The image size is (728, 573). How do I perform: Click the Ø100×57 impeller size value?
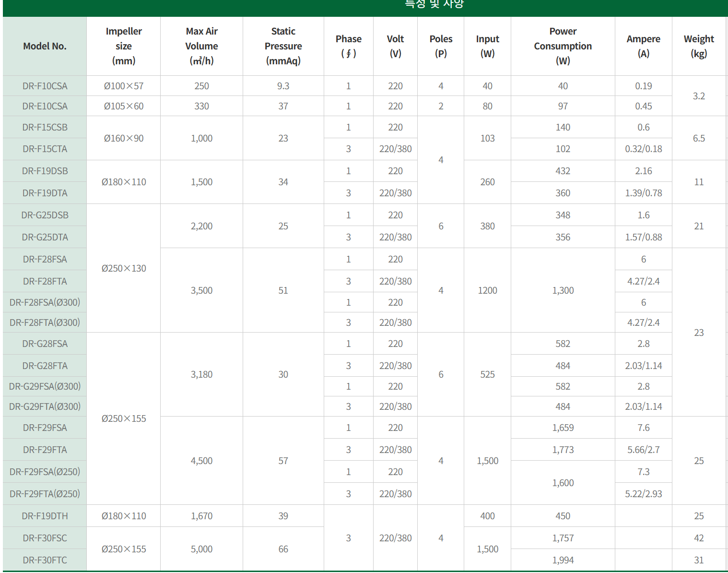pyautogui.click(x=123, y=86)
